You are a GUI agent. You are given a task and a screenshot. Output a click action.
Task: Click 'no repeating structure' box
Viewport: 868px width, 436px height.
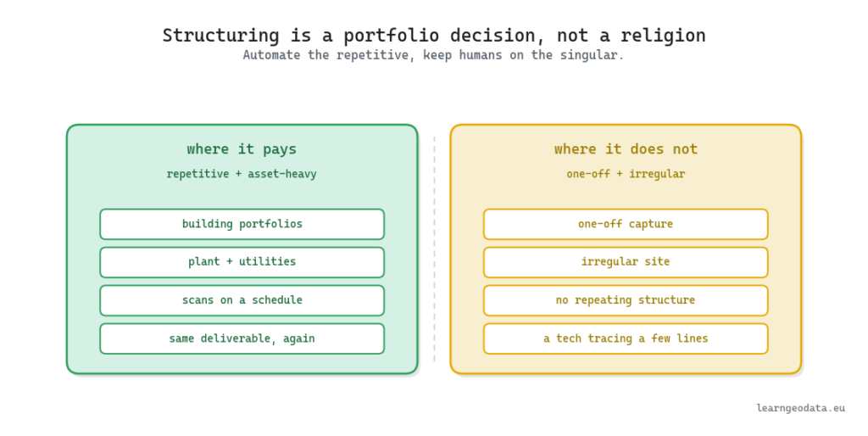(x=626, y=300)
